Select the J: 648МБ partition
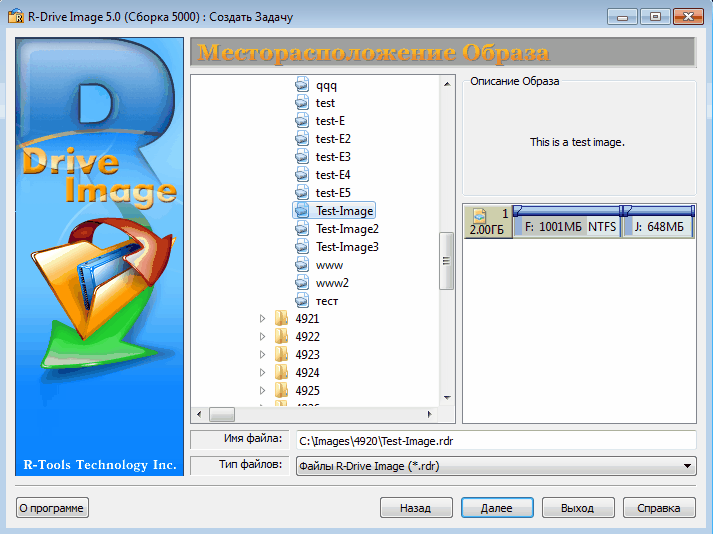 pos(658,222)
